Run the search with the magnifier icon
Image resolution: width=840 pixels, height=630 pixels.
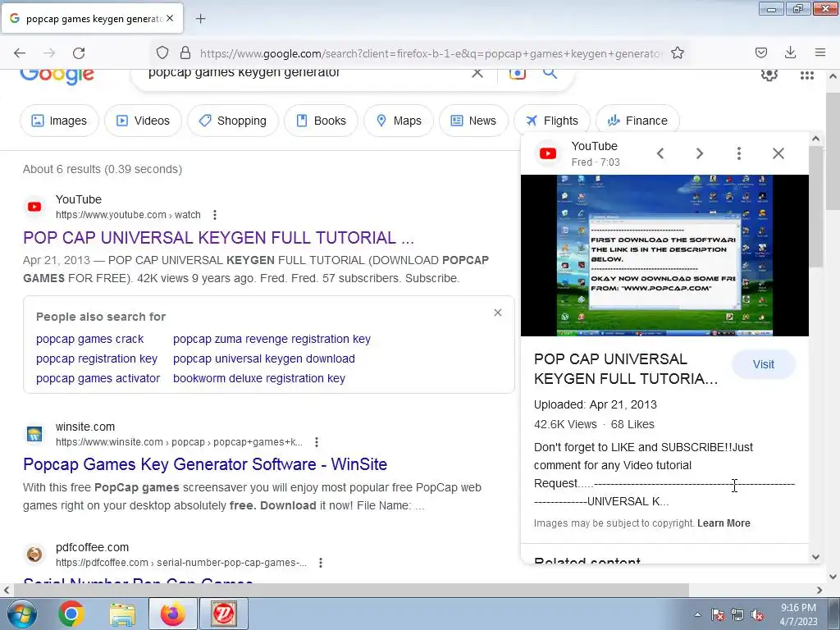tap(550, 73)
